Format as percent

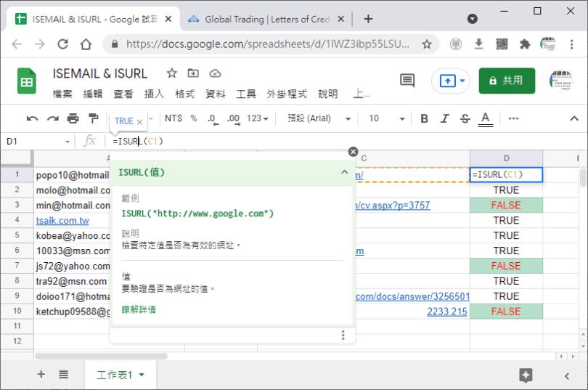coord(194,118)
